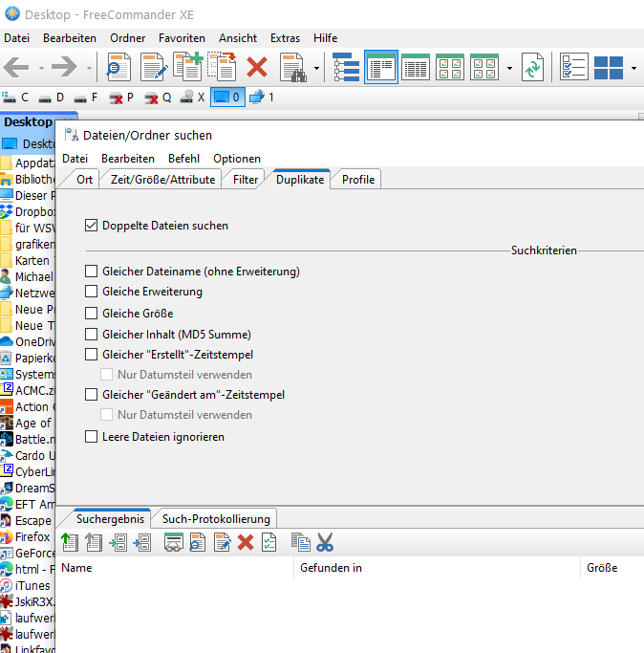Open dropdown arrow after the thumbnail view icons
This screenshot has width=644, height=653.
[x=509, y=68]
